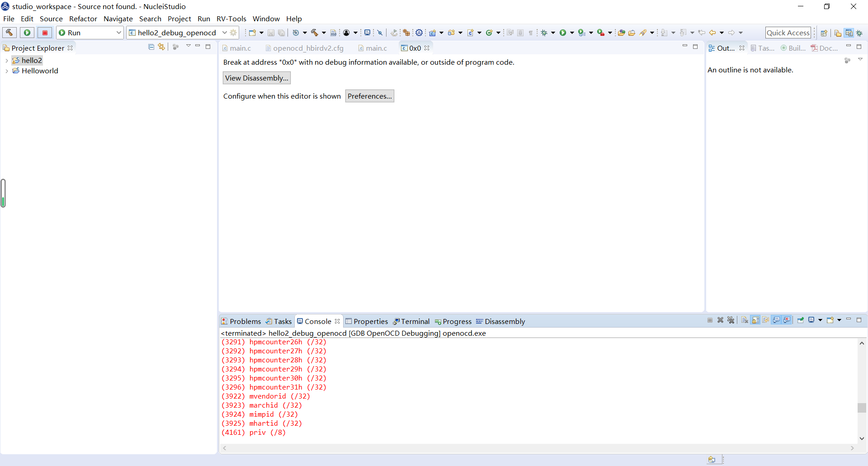Click the Open Perspective icon
Image resolution: width=868 pixels, height=466 pixels.
[x=824, y=33]
